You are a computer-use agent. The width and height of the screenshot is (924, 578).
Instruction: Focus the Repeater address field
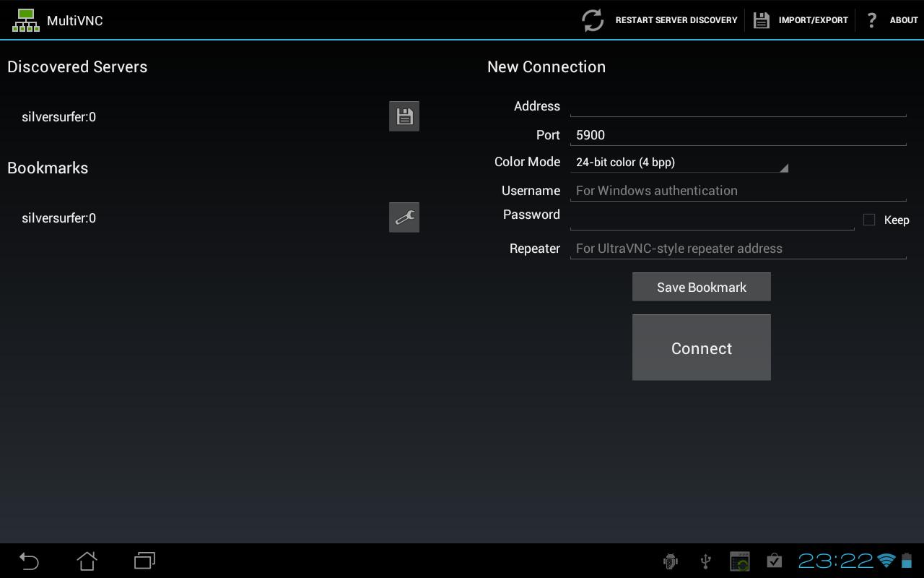click(x=738, y=248)
